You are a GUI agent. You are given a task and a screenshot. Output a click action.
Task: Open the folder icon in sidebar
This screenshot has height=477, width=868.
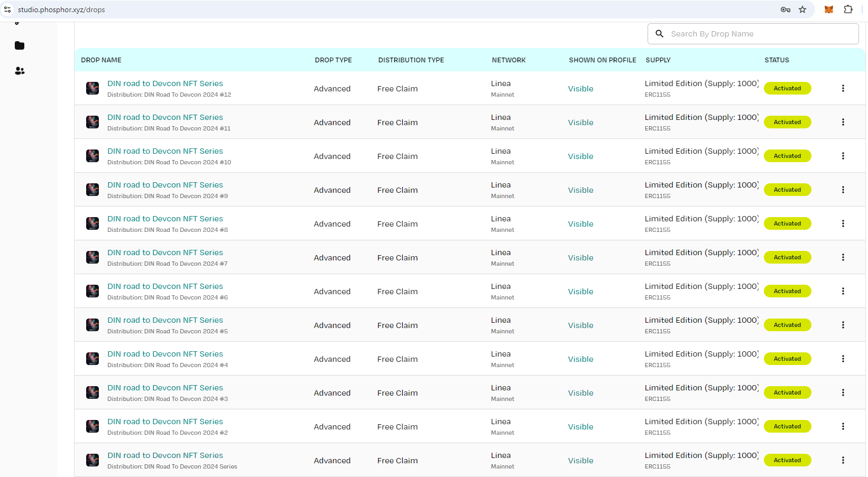click(20, 45)
